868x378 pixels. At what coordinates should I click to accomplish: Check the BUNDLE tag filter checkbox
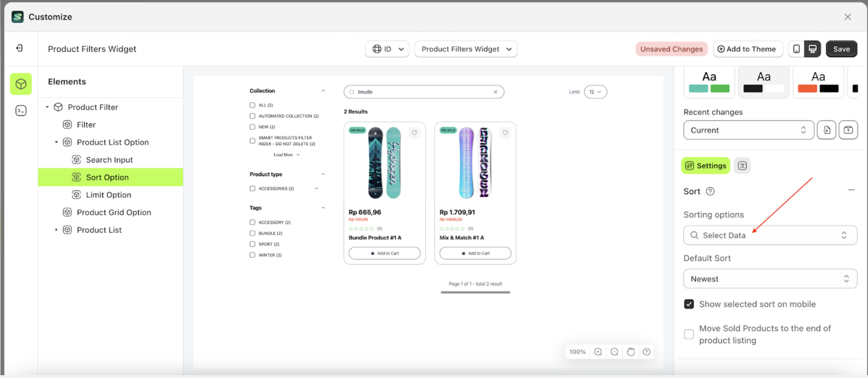tap(252, 233)
